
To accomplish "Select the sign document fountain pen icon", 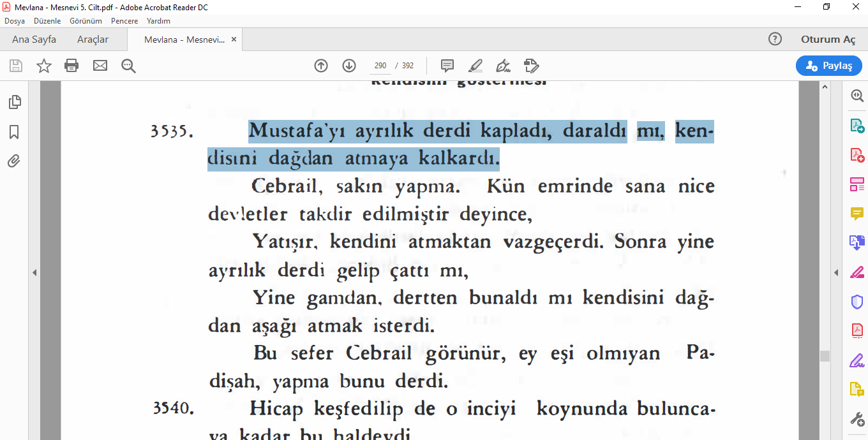I will 504,66.
